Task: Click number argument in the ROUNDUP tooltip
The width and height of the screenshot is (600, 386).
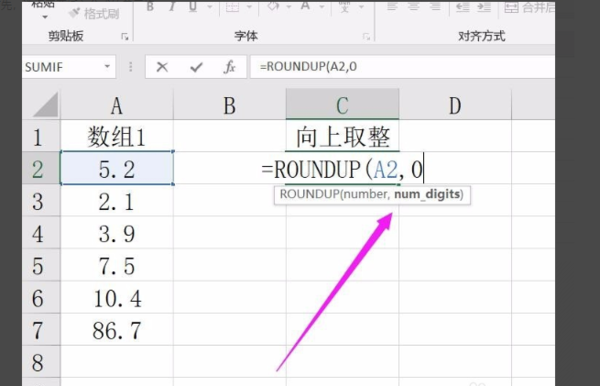Action: click(x=365, y=194)
